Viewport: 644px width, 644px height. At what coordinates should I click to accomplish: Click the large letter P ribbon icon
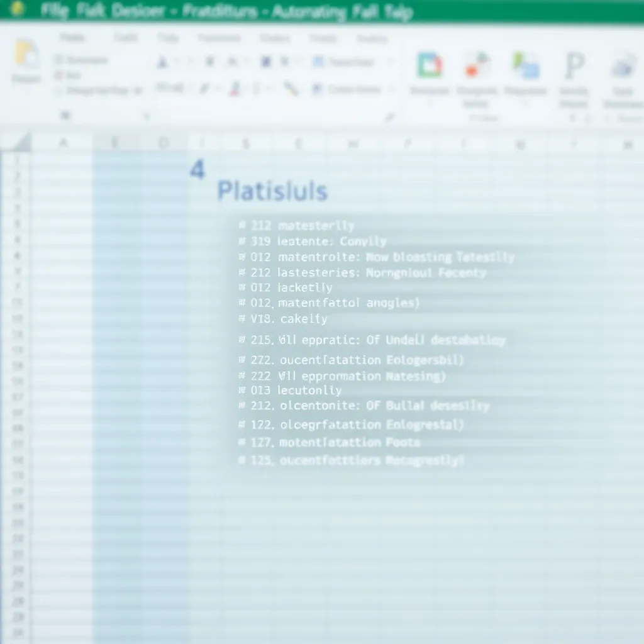point(574,65)
